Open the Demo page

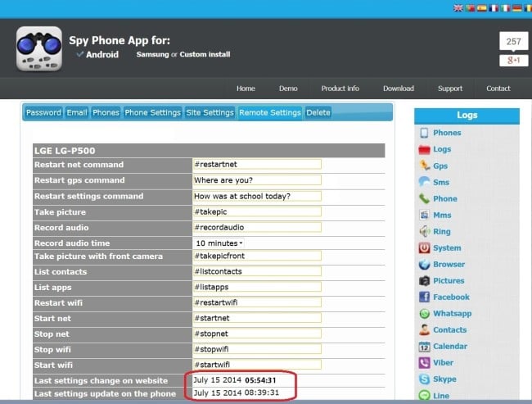288,89
